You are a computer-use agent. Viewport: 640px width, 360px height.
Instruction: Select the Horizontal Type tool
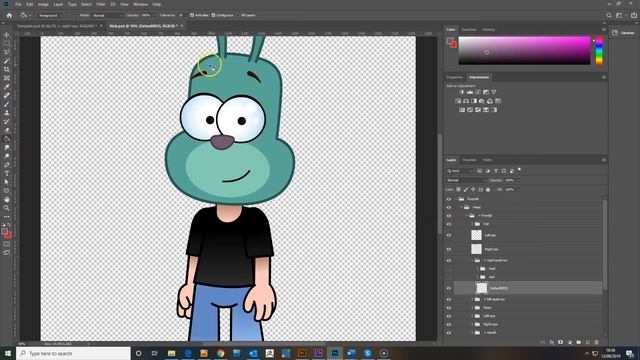click(7, 173)
